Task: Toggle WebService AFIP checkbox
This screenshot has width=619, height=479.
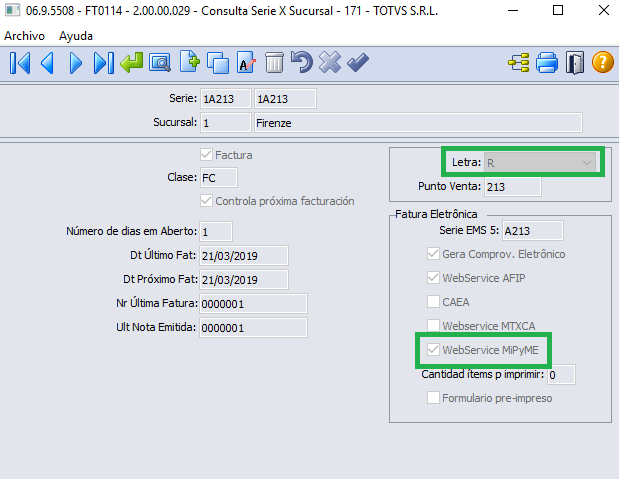Action: [433, 278]
